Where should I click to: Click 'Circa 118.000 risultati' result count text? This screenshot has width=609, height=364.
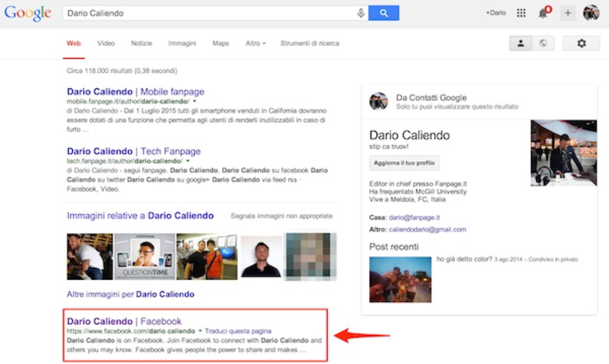pyautogui.click(x=122, y=71)
